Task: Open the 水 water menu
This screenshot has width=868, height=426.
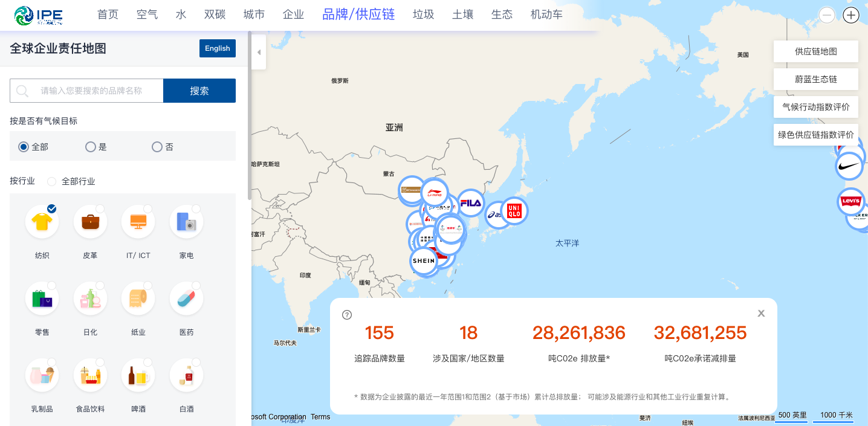Action: click(181, 15)
